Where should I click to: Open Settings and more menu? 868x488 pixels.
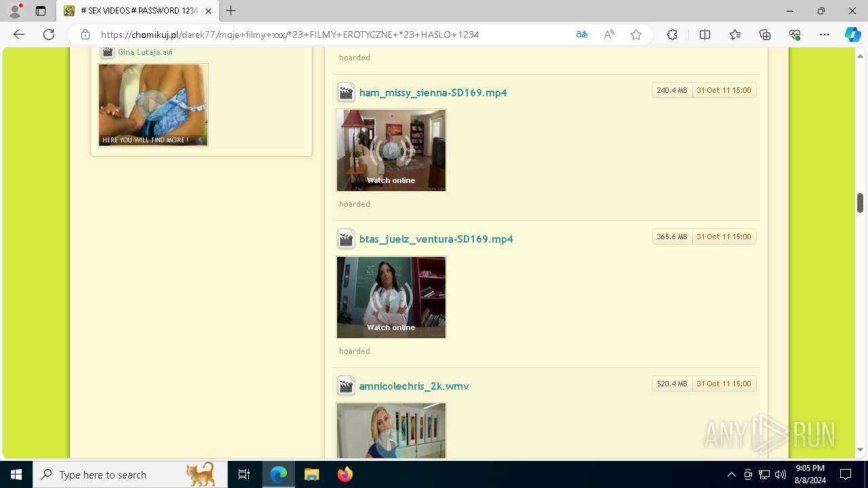click(825, 35)
